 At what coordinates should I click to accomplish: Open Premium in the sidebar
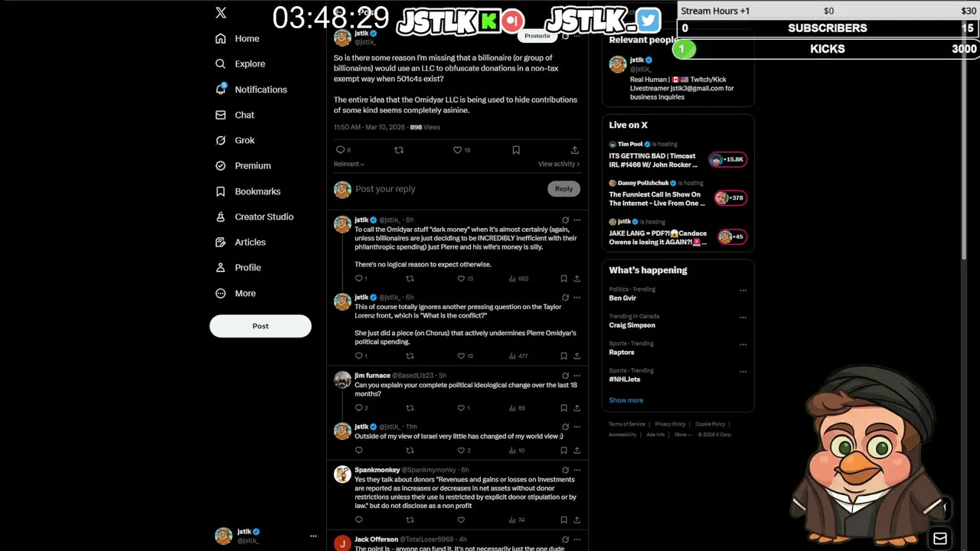(x=243, y=165)
